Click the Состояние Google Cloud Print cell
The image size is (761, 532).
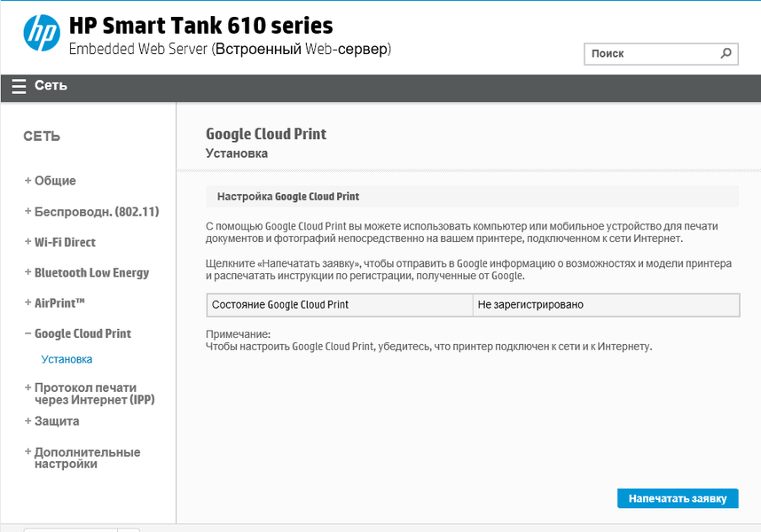click(x=340, y=305)
